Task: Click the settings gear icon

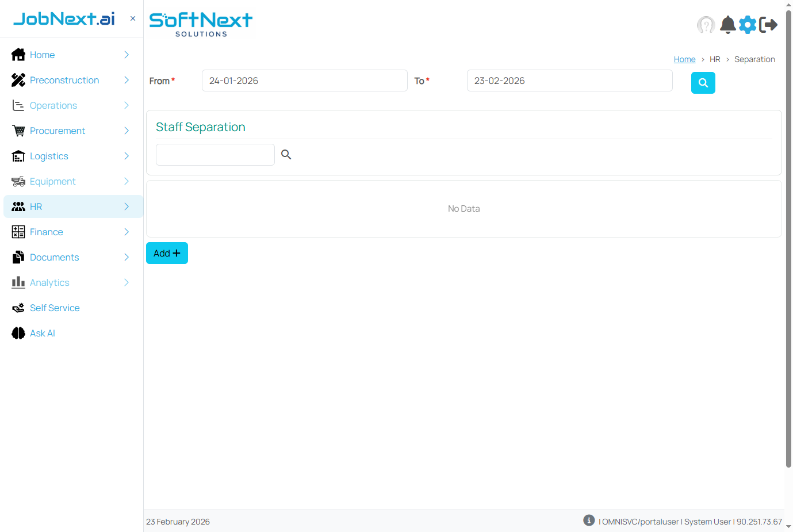Action: coord(748,25)
